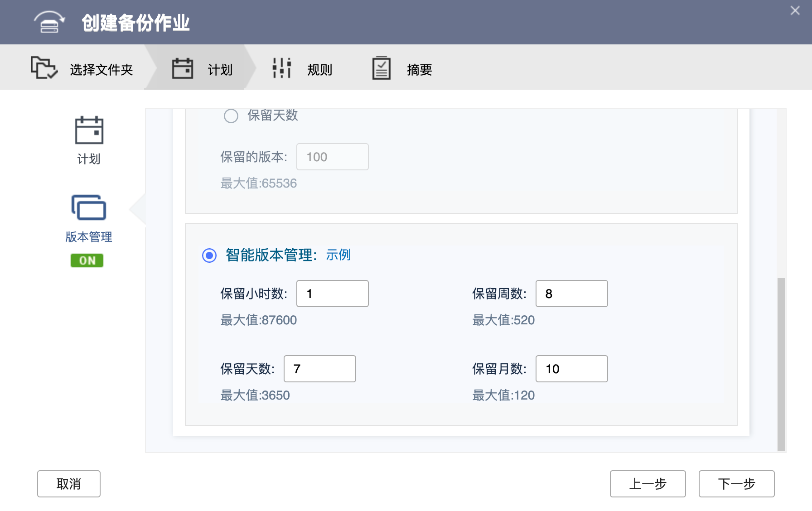Switch to the 摘要 step

[x=418, y=69]
